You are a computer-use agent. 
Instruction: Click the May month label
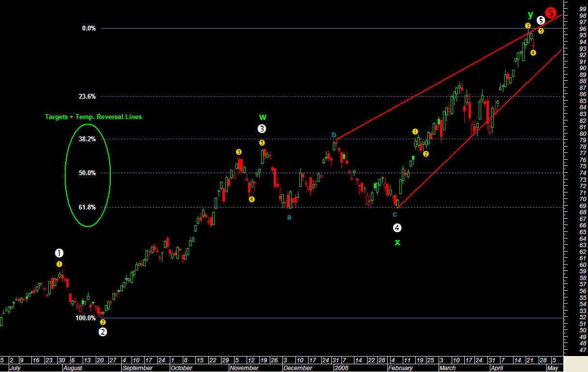tap(553, 368)
